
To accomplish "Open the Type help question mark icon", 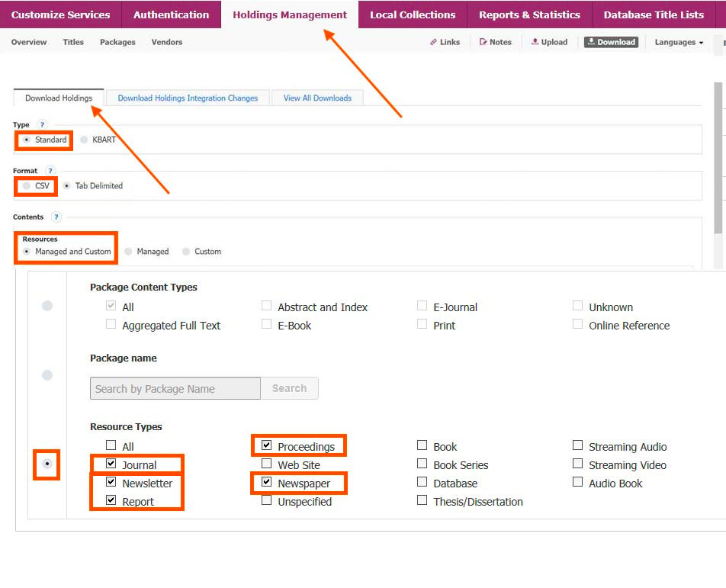I will tap(42, 124).
